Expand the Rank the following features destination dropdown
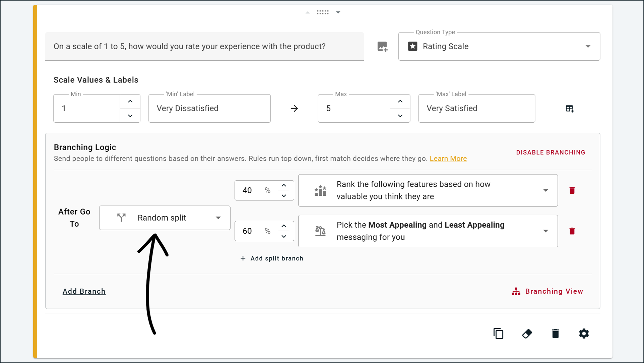644x363 pixels. (545, 190)
